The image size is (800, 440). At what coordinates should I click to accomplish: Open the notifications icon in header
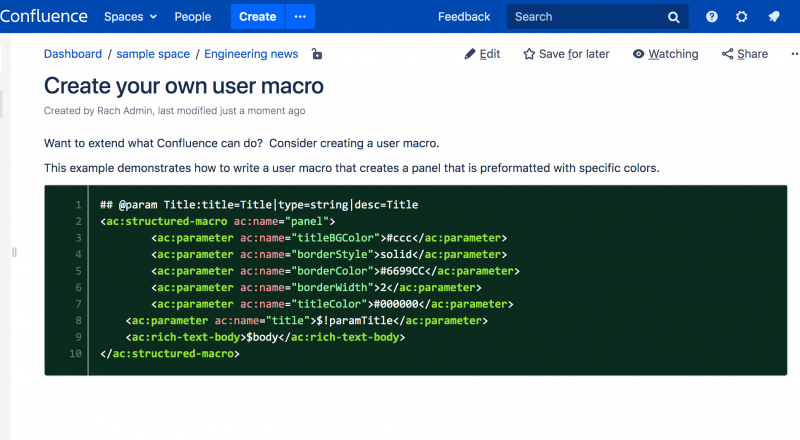(774, 17)
